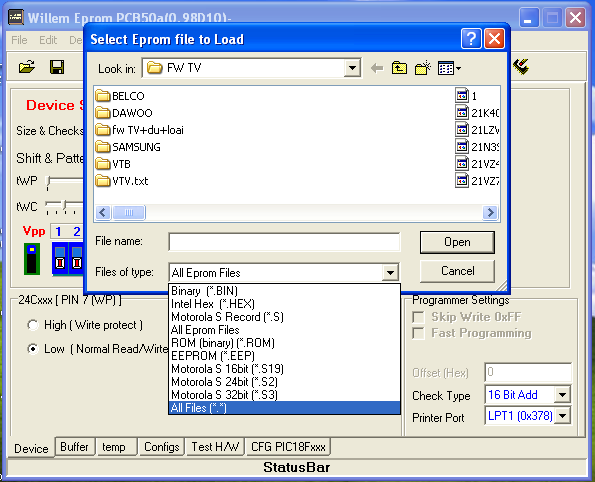Image resolution: width=595 pixels, height=482 pixels.
Task: Click the open file toolbar icon
Action: point(27,67)
